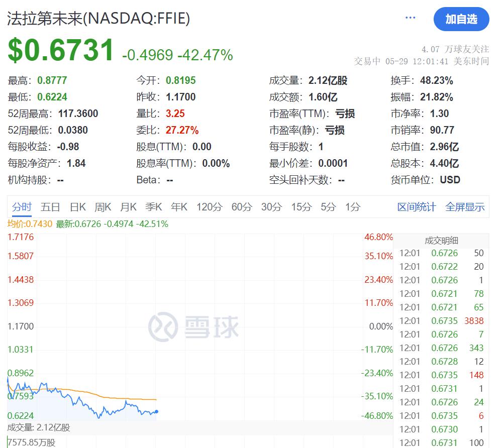Click the 市净率 value 1.30
The image size is (504, 448).
pos(439,114)
